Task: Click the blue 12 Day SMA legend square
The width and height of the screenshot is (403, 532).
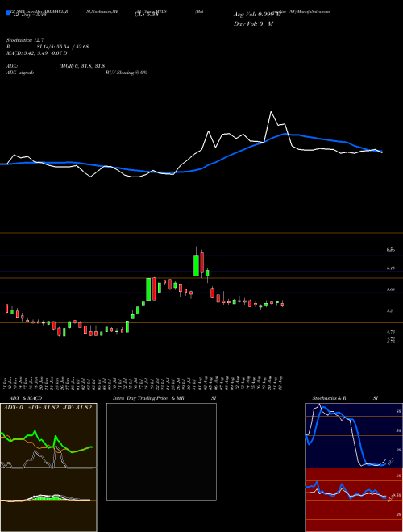Action: click(x=9, y=14)
